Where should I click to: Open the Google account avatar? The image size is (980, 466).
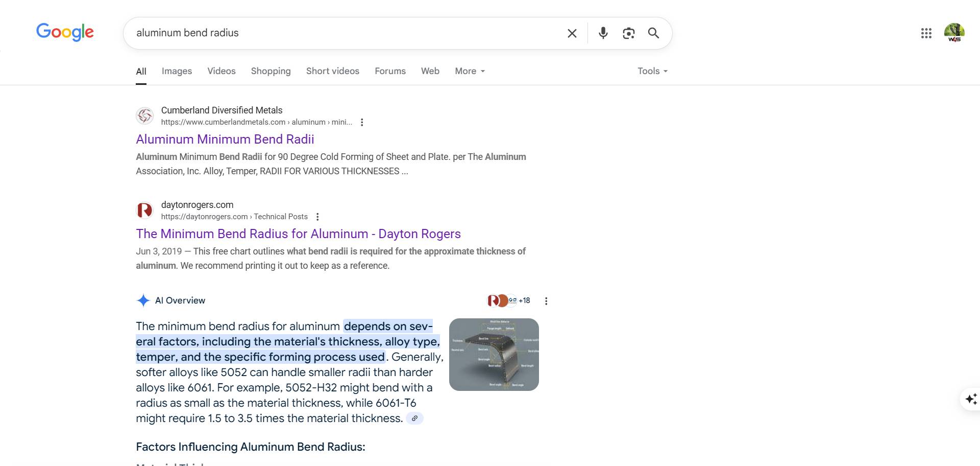click(954, 33)
